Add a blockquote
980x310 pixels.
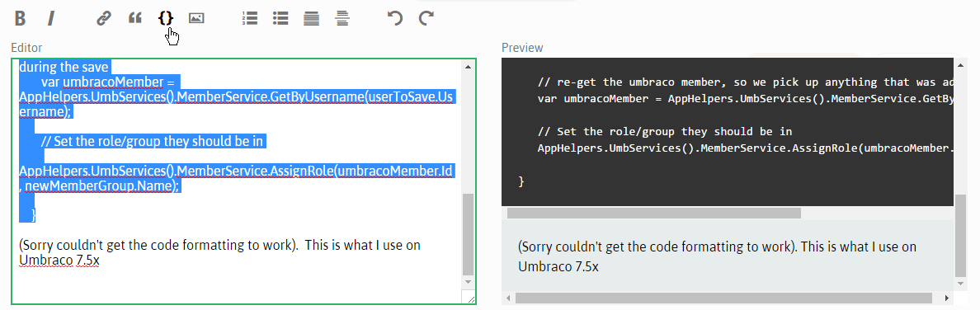coord(134,18)
